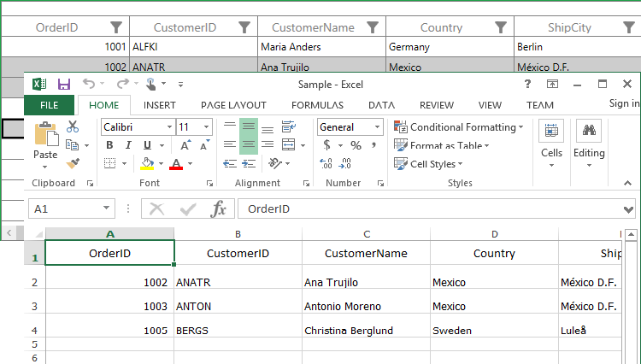Click the Save icon in quick access toolbar
Viewport: 641px width, 364px height.
click(64, 84)
